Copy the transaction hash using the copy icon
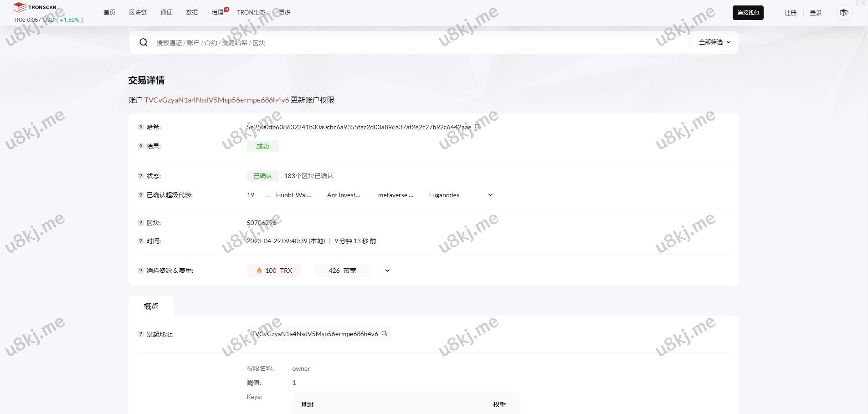This screenshot has height=414, width=868. click(x=478, y=127)
